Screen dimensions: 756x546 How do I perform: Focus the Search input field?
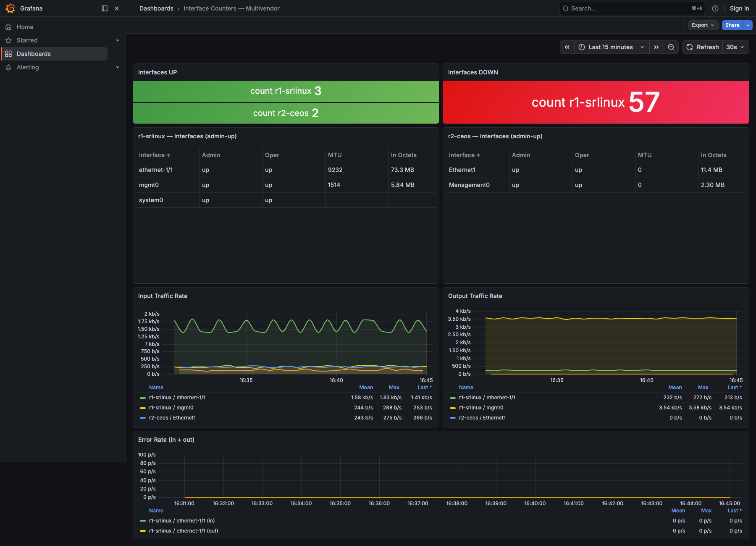pos(632,8)
